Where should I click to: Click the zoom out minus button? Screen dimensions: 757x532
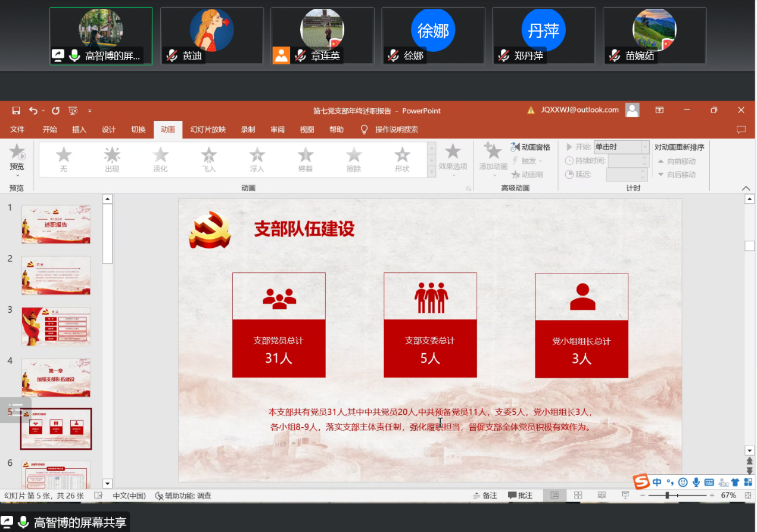[x=643, y=496]
